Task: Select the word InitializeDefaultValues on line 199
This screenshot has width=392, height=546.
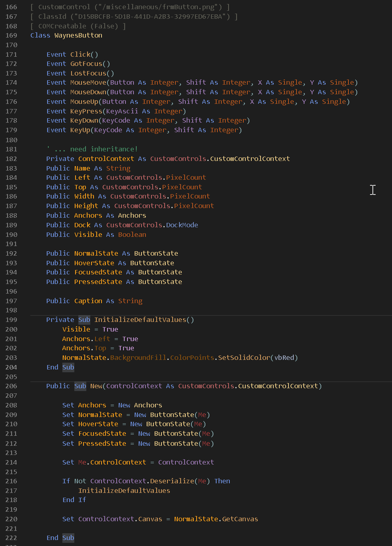Action: [x=144, y=320]
